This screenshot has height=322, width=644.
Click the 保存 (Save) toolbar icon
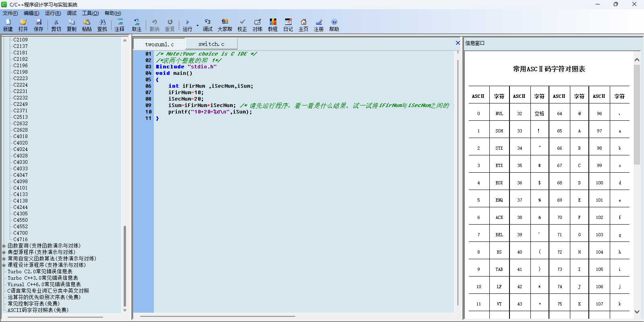click(x=38, y=25)
